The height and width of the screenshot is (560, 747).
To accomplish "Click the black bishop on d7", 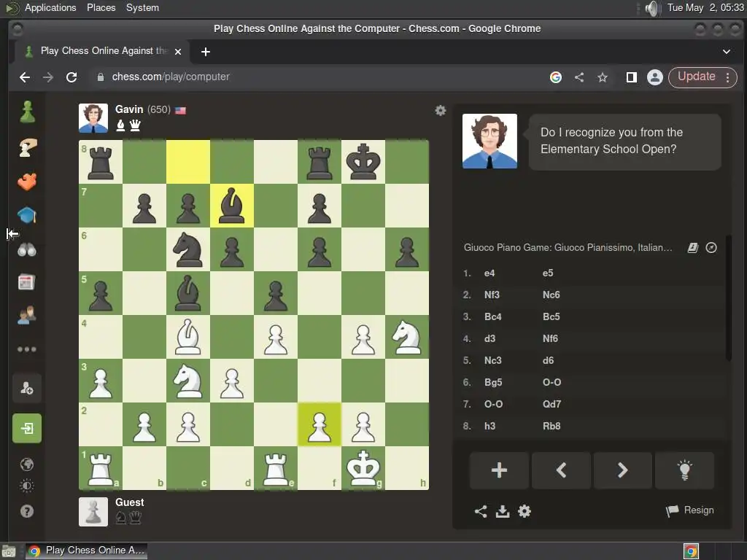I will 232,205.
